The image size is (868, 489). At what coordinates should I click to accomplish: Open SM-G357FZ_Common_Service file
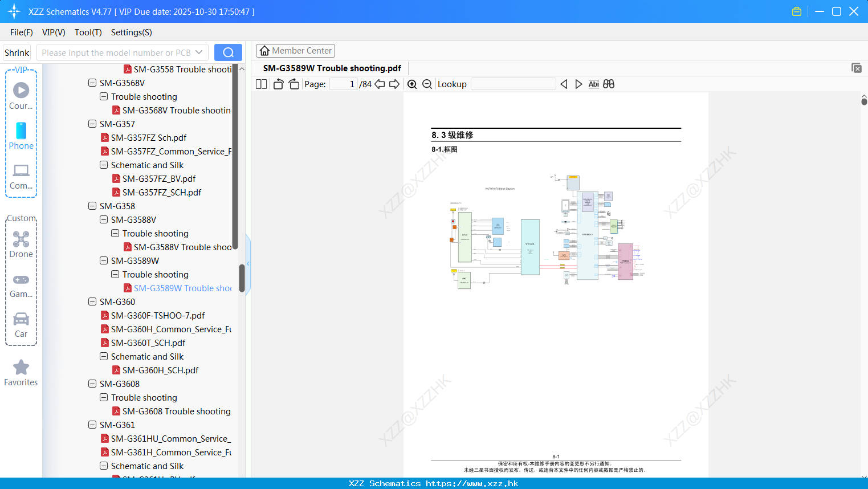coord(166,151)
